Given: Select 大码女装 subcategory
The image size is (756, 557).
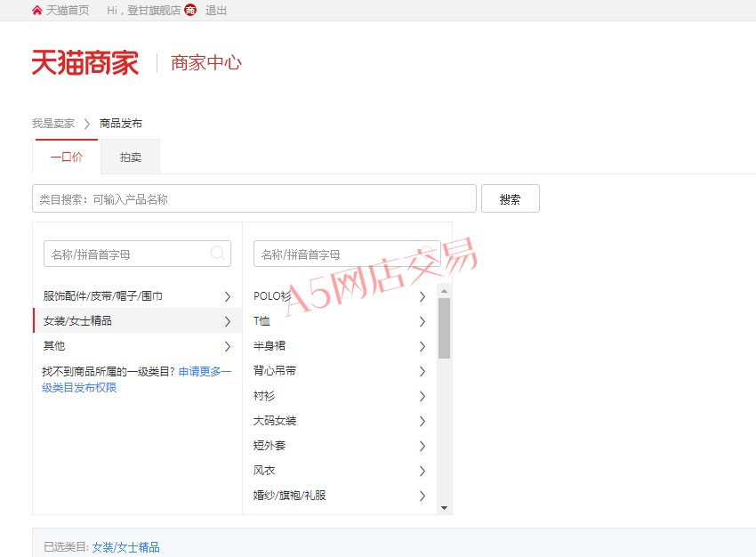Looking at the screenshot, I should (340, 421).
